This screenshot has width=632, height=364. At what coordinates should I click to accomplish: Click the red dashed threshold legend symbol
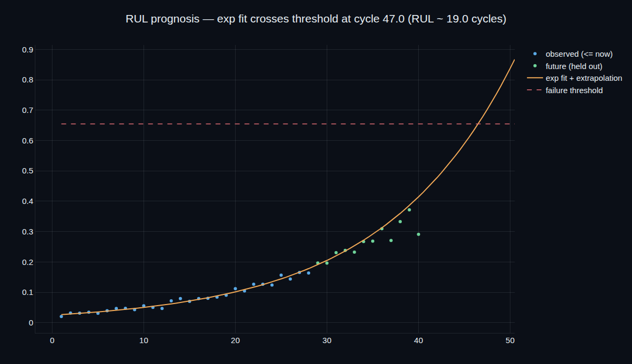tap(535, 90)
